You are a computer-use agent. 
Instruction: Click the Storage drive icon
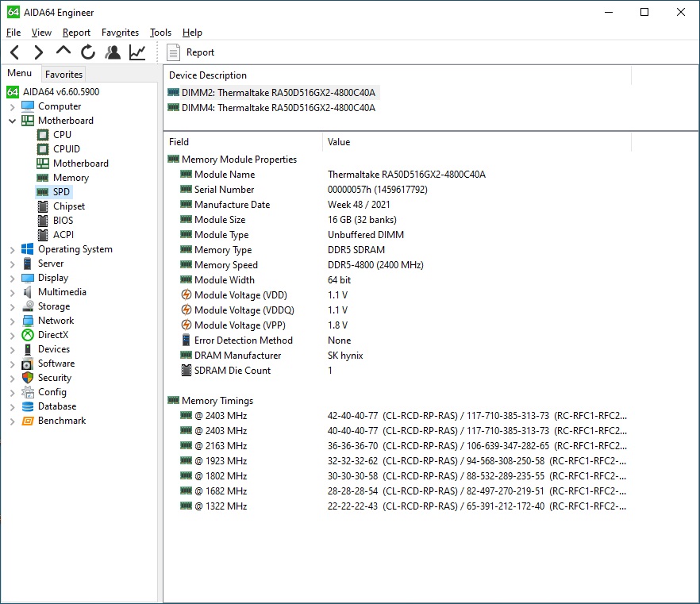28,306
